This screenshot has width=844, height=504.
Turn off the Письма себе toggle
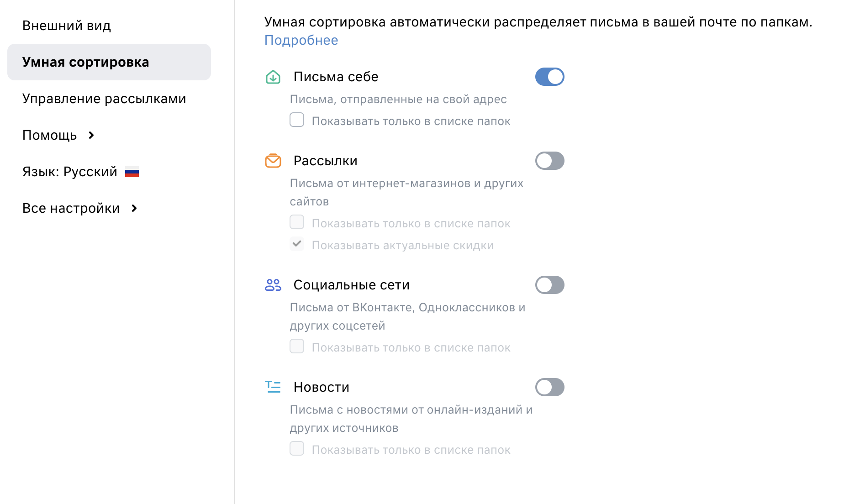click(x=550, y=77)
